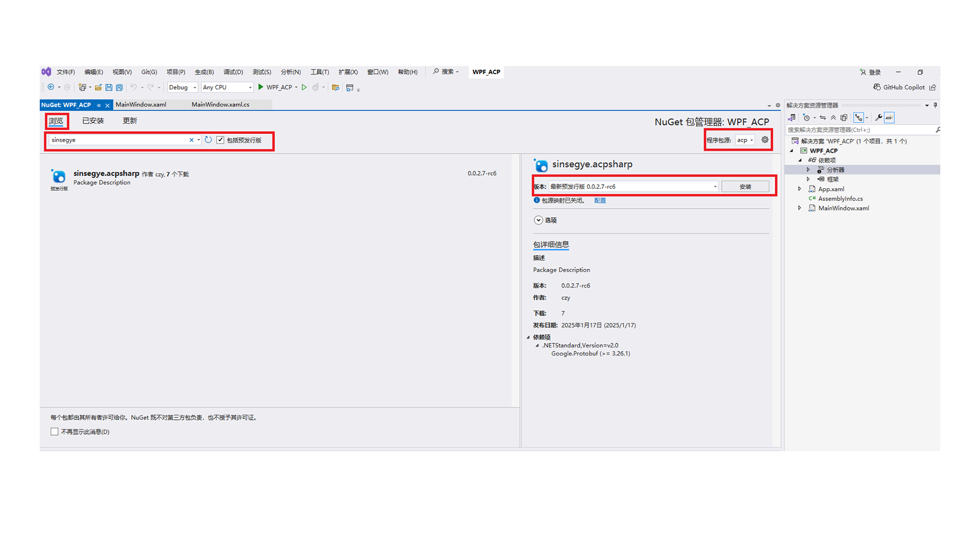Click the Solution Explorer properties wrench icon

(x=878, y=118)
